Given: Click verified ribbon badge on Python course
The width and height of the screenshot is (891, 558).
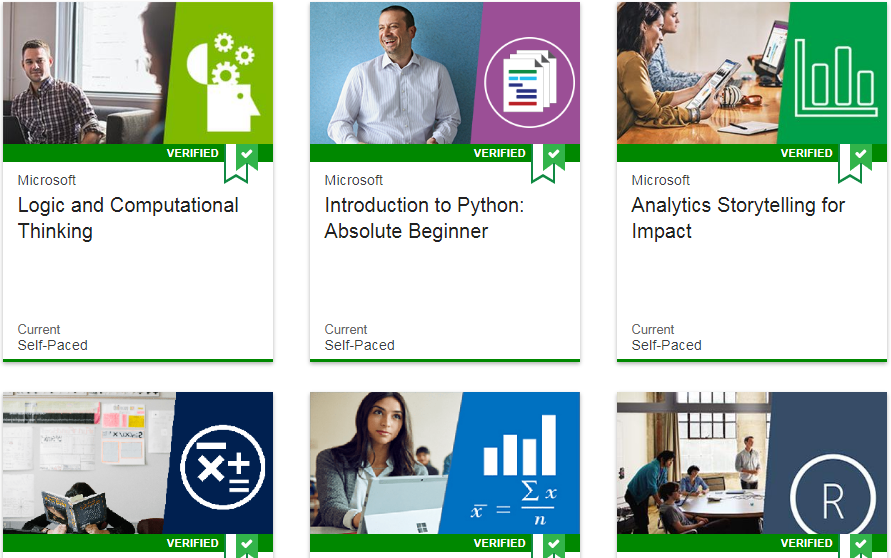Looking at the screenshot, I should point(548,163).
